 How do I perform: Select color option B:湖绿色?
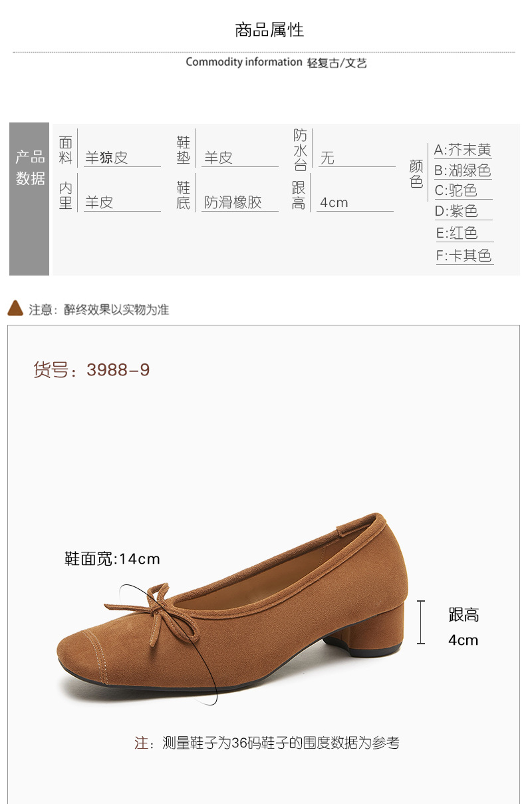tap(463, 171)
